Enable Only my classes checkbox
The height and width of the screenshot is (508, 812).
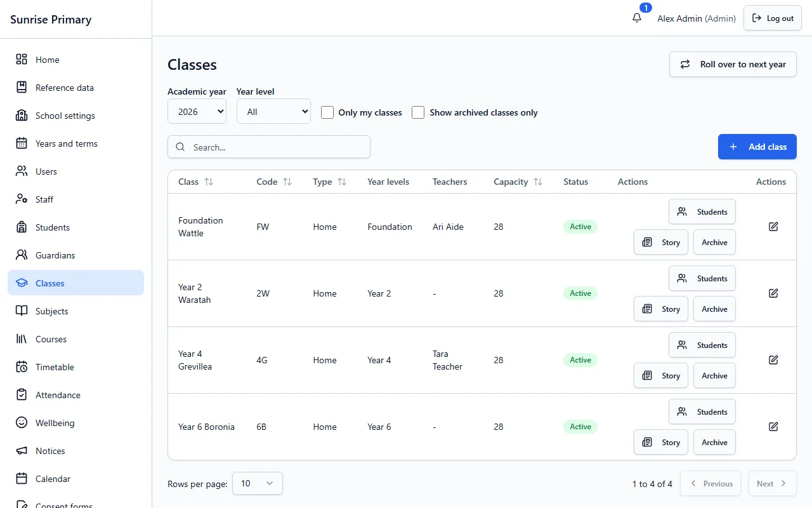327,112
